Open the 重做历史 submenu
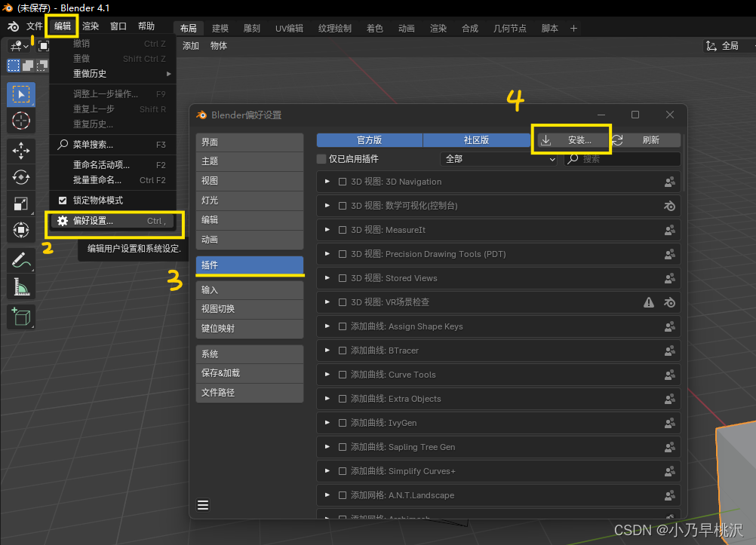Image resolution: width=756 pixels, height=545 pixels. [113, 74]
